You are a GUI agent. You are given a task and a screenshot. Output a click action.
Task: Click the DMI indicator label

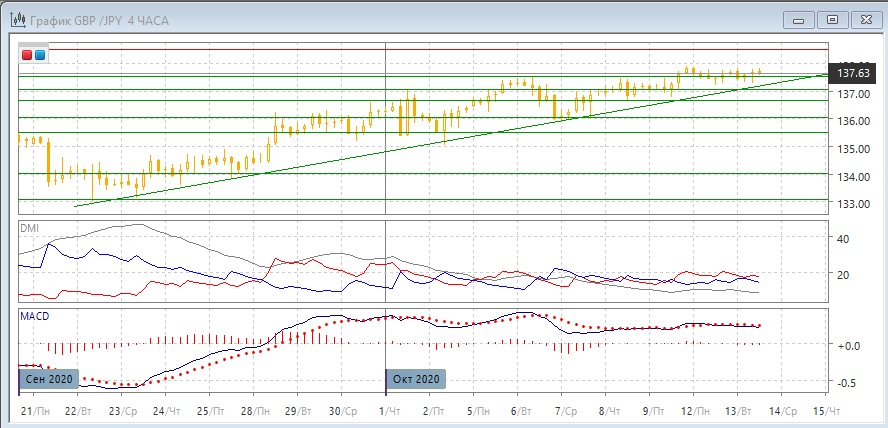(x=30, y=229)
